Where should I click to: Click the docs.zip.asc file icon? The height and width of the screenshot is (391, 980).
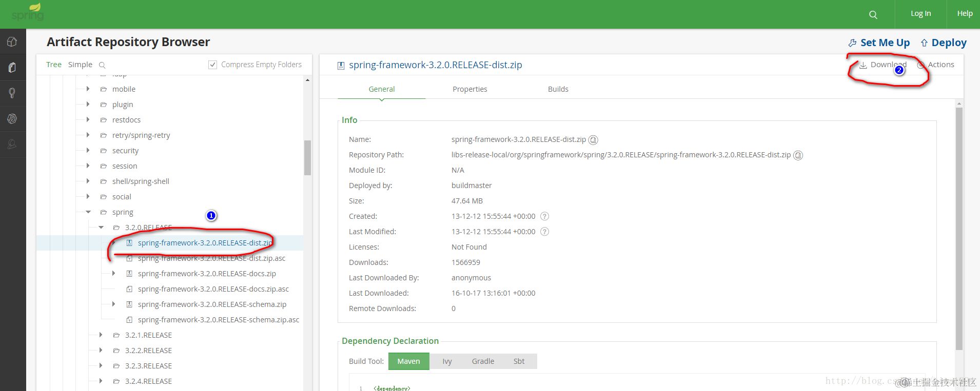[x=129, y=289]
